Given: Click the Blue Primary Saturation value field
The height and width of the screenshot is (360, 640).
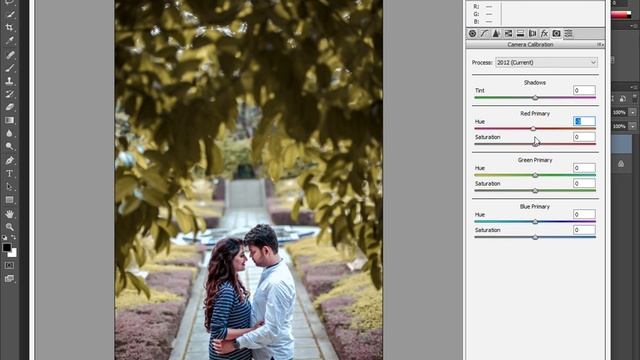Looking at the screenshot, I should pos(584,230).
